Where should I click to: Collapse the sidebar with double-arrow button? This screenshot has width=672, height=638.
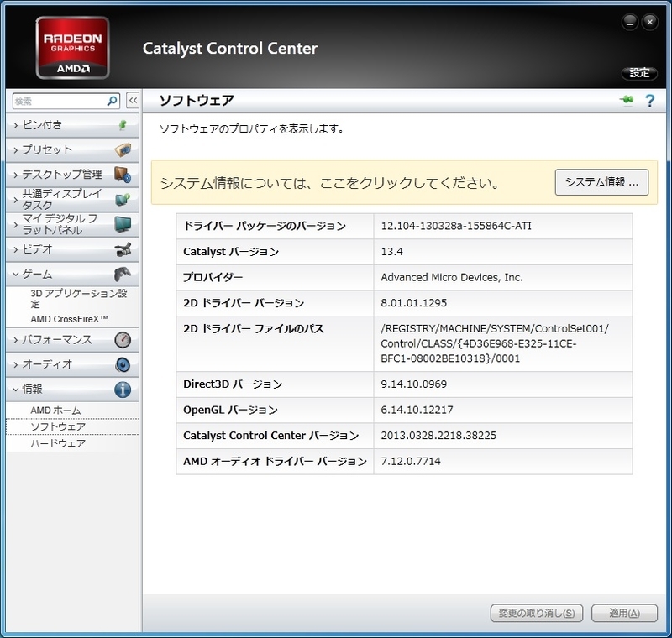[133, 101]
